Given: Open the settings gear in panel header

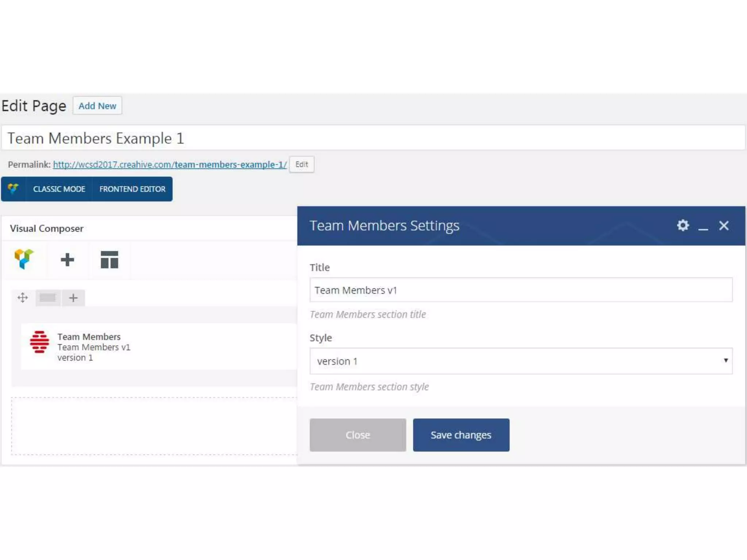Looking at the screenshot, I should [683, 226].
